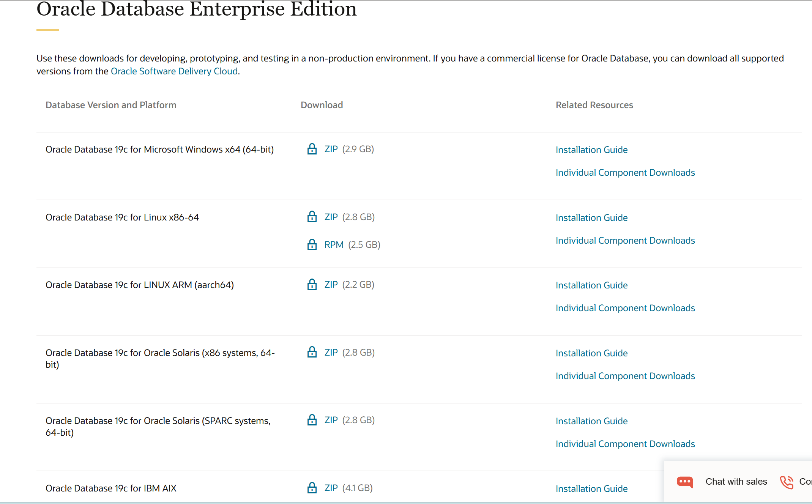Screen dimensions: 812x504
Task: Download Windows x64 ZIP (2.9 GB)
Action: (x=331, y=149)
